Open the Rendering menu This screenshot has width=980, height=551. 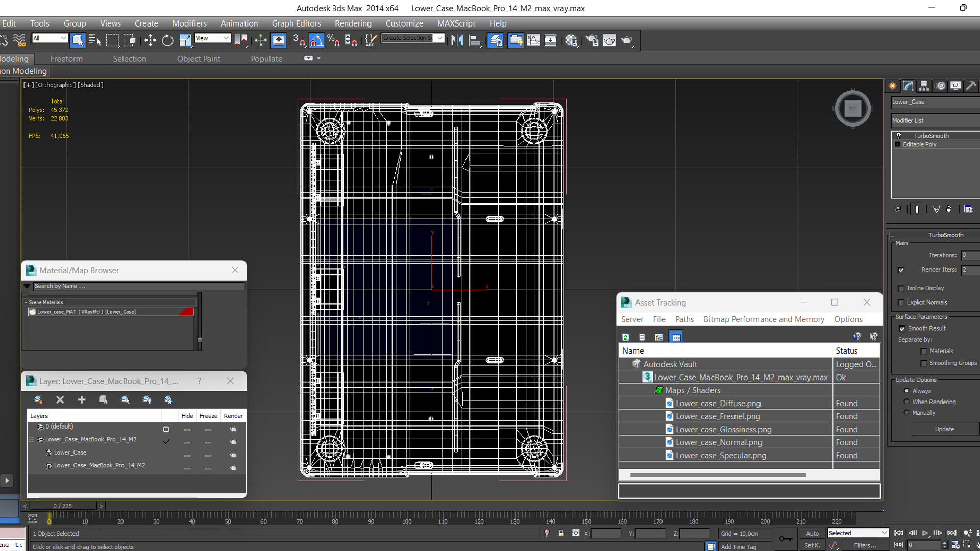pos(353,23)
